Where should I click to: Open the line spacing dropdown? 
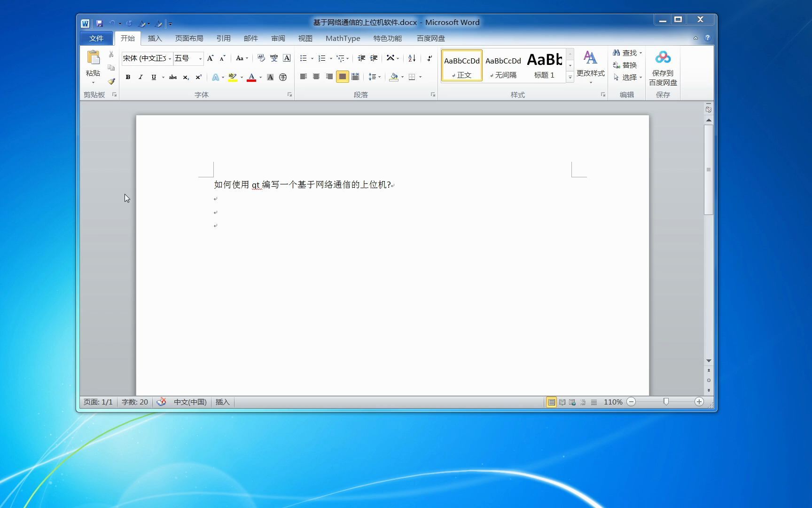[x=375, y=77]
